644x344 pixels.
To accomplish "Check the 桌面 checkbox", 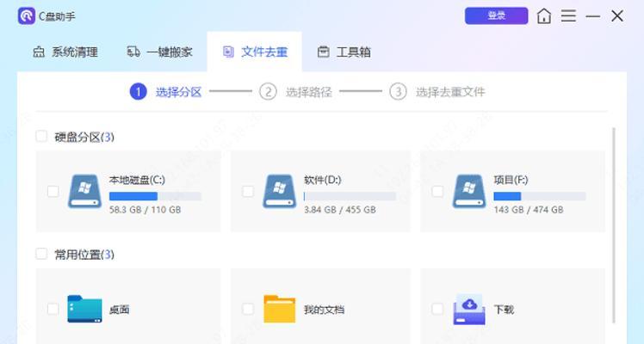I will click(x=53, y=309).
